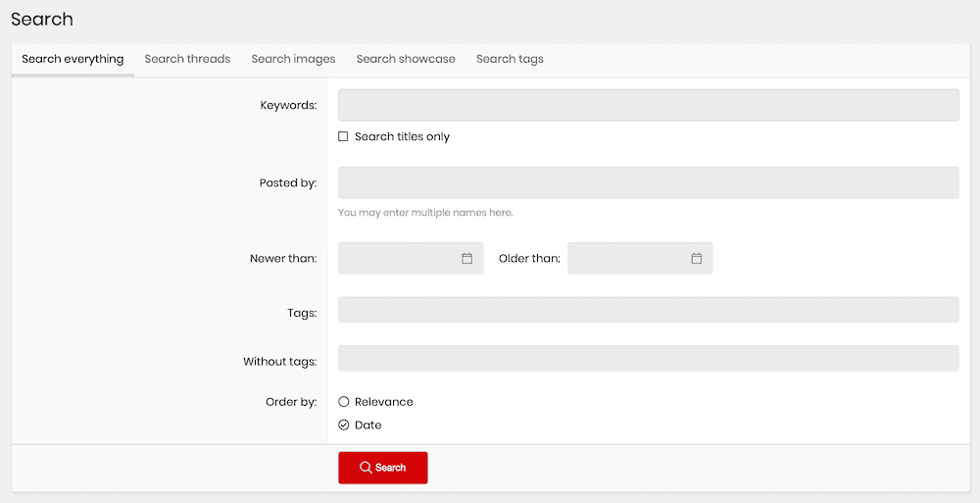Click the 'You may enter multiple names here.' hint
Image resolution: width=980 pixels, height=503 pixels.
[425, 213]
